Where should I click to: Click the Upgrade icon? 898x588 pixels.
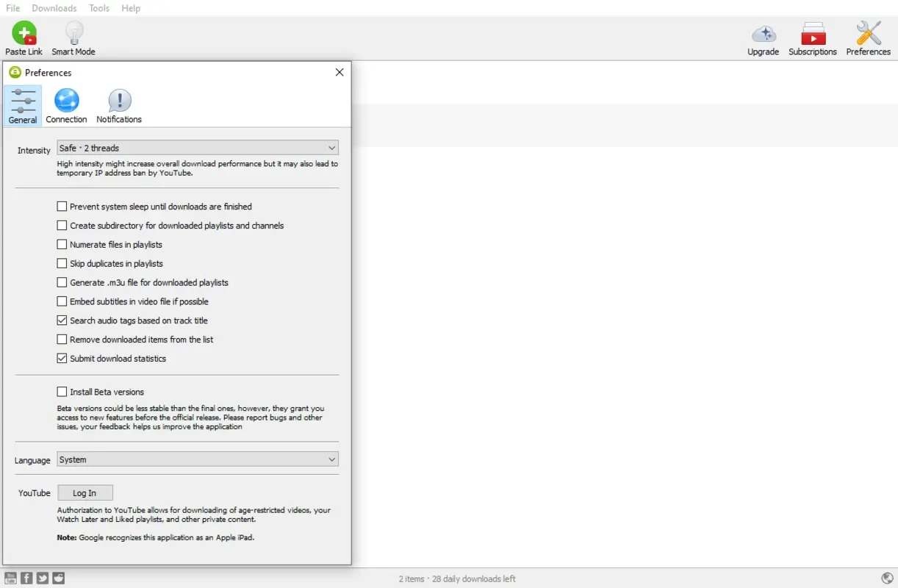coord(763,37)
